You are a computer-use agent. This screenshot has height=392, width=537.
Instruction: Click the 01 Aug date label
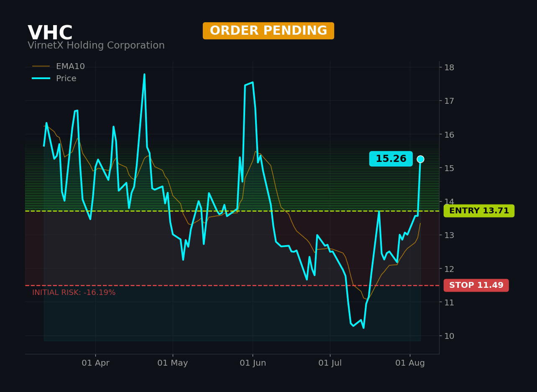(x=410, y=363)
